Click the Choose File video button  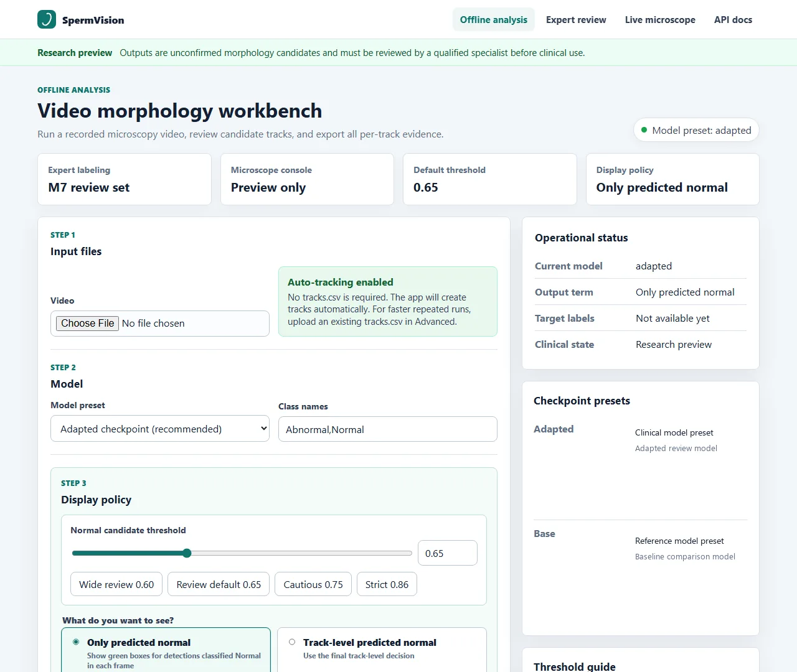(x=88, y=324)
